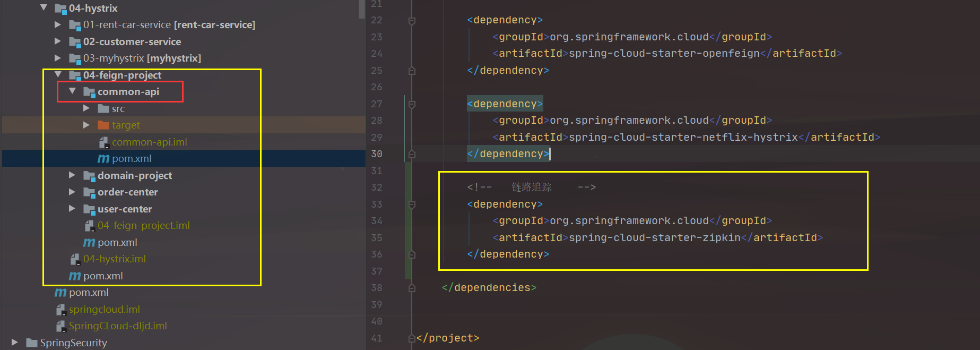Click the common-api module folder icon
Screen dimensions: 980x350
pyautogui.click(x=89, y=92)
